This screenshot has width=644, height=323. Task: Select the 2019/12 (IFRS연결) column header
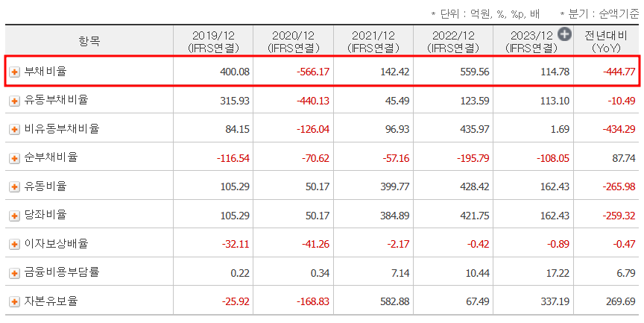pyautogui.click(x=213, y=41)
